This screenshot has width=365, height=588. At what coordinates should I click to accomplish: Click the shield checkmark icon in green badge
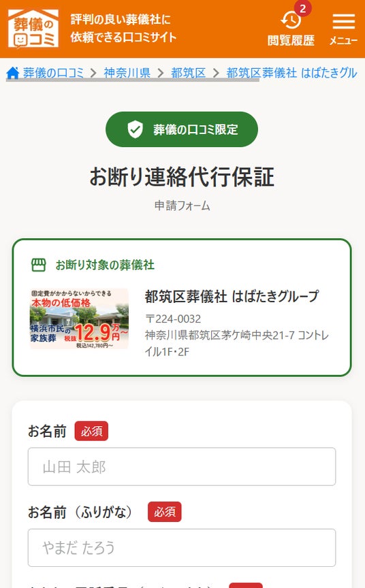point(135,129)
